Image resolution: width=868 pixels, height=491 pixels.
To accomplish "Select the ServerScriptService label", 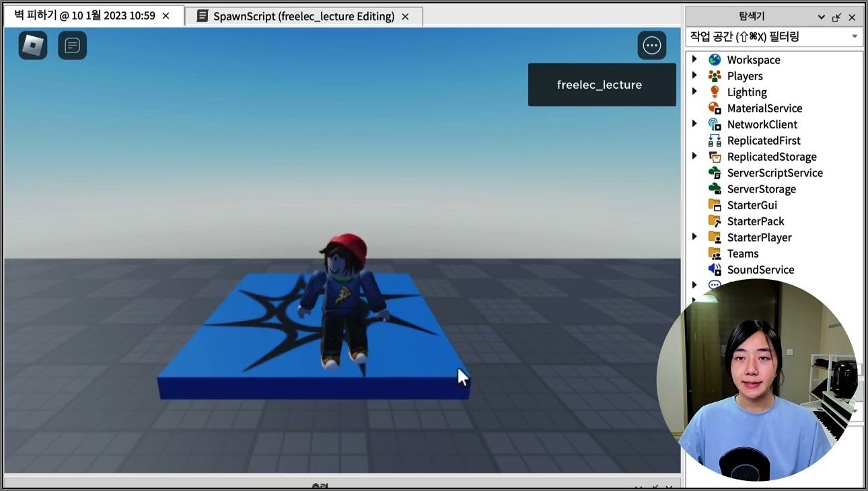I will (x=775, y=173).
